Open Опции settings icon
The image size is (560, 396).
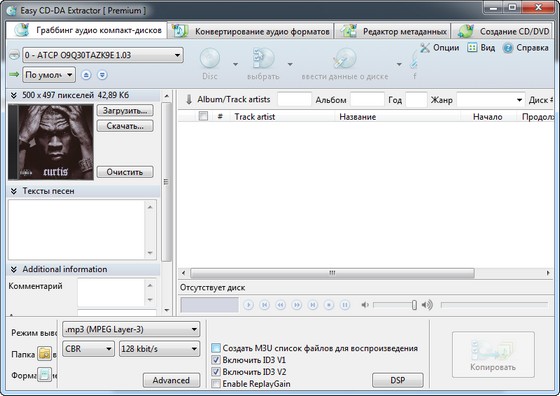(x=425, y=48)
